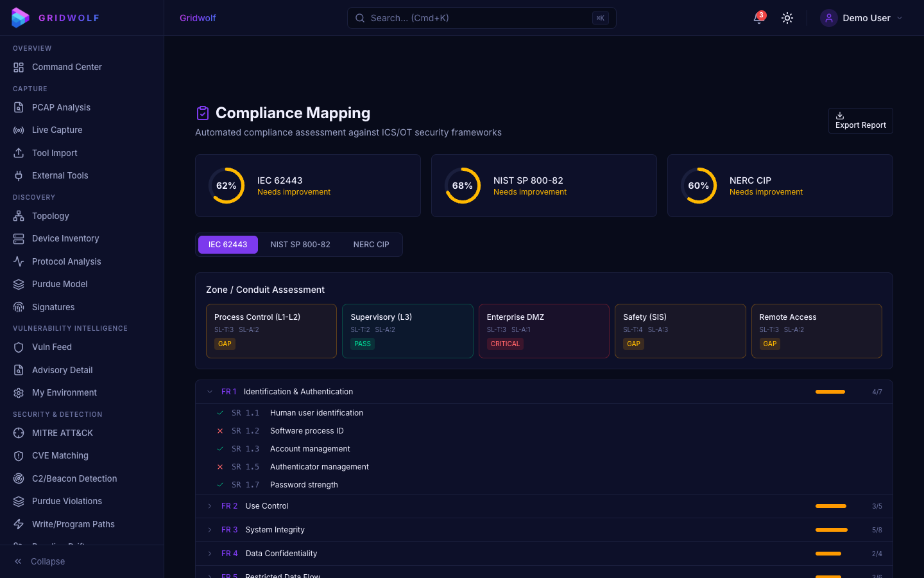Viewport: 924px width, 578px height.
Task: Expand FR 2 Use Control requirements
Action: (209, 506)
